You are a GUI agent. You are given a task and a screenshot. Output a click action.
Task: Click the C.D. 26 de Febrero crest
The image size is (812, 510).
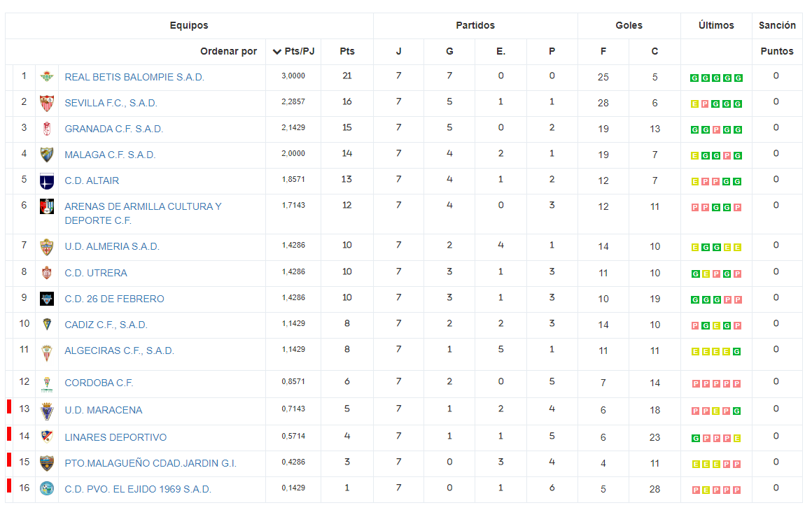point(47,299)
